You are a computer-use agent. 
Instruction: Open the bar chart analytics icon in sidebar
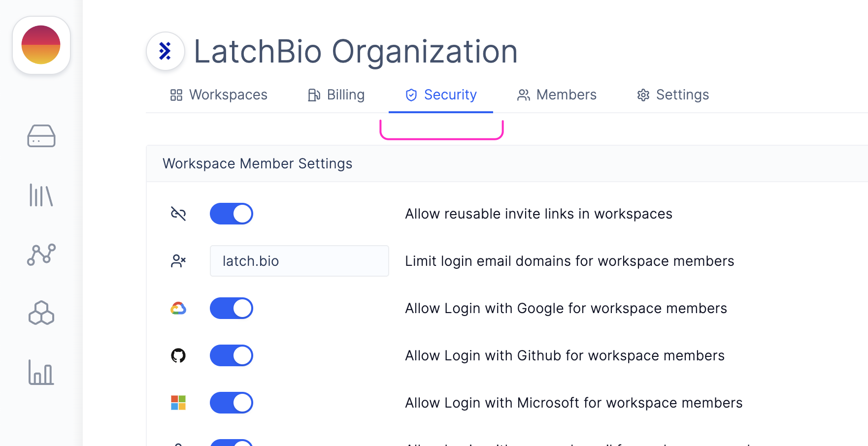click(41, 372)
